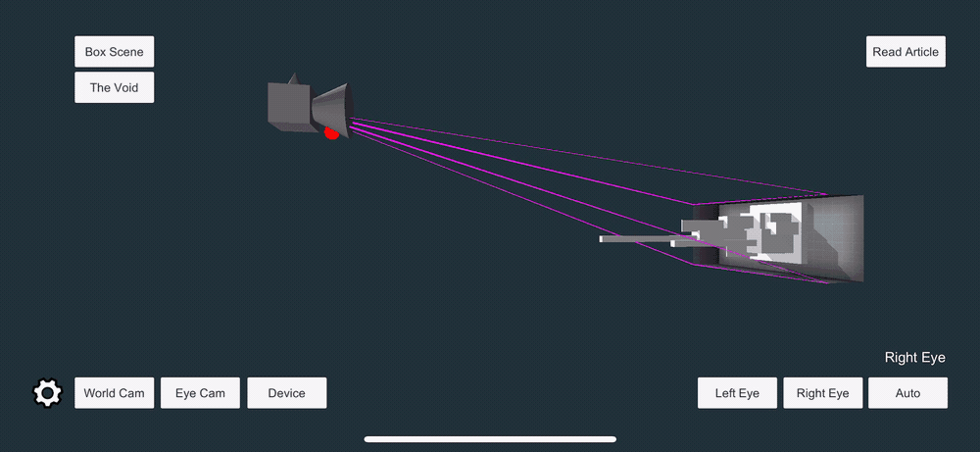
Task: Switch to Eye Cam view
Action: coord(200,393)
